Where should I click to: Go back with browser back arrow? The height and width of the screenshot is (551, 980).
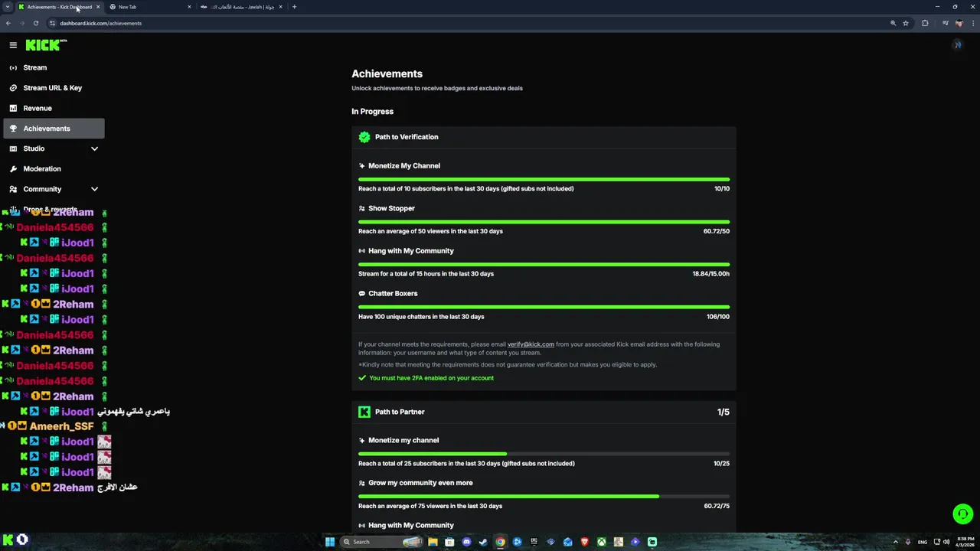coord(8,23)
